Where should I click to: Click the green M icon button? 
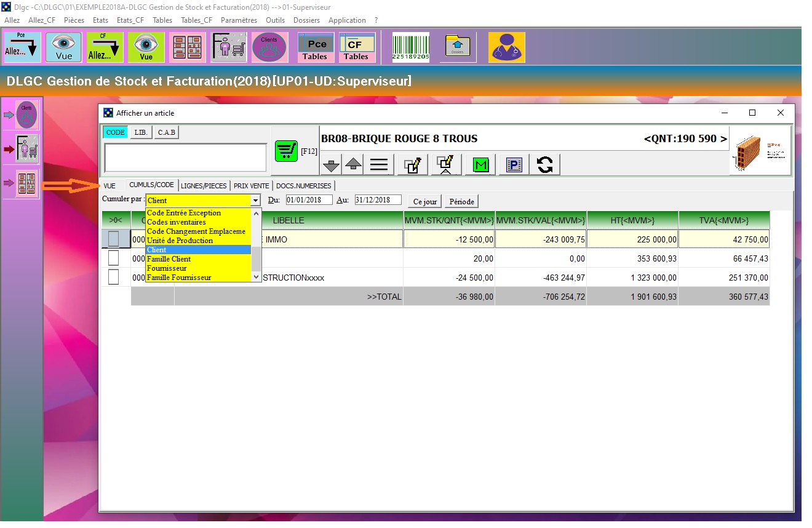point(480,164)
